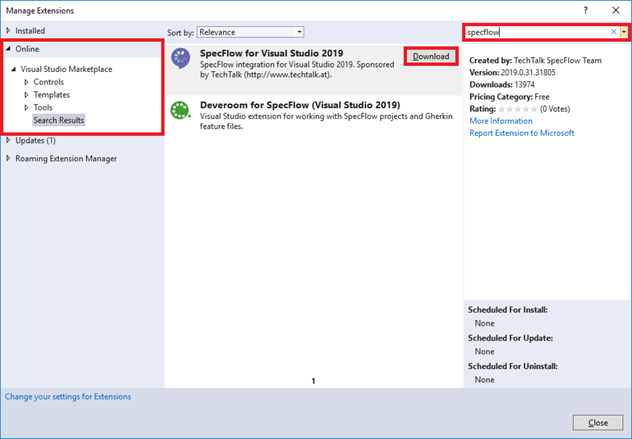Select Deveroom for SpecFlow (Visual Studio 2019) title
632x439 pixels.
tap(300, 105)
